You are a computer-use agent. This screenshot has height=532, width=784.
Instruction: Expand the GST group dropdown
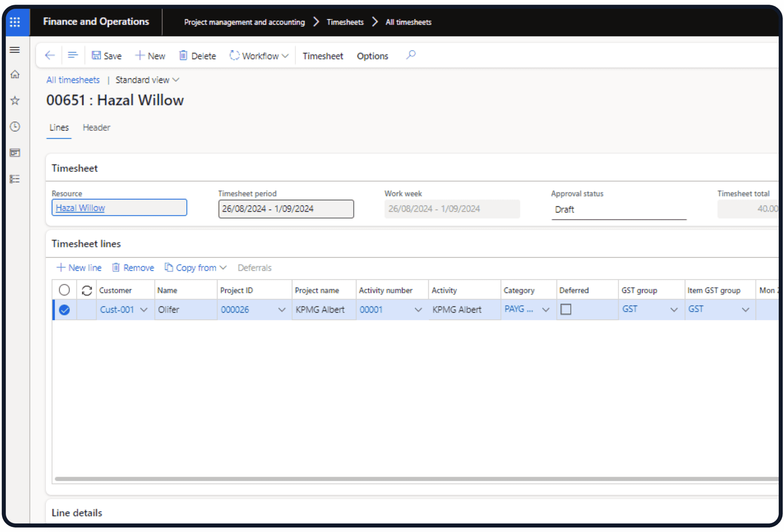click(674, 310)
